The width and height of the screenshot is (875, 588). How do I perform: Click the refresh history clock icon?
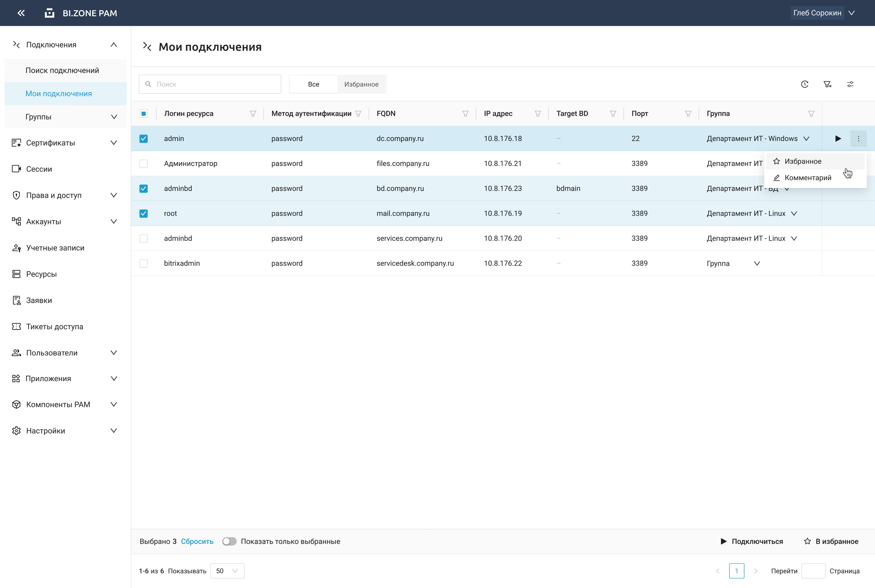tap(805, 84)
